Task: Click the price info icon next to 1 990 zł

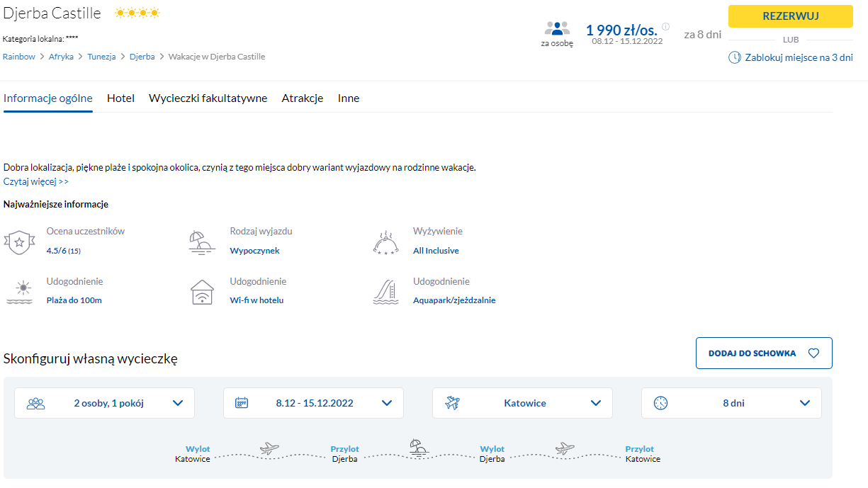Action: tap(665, 27)
